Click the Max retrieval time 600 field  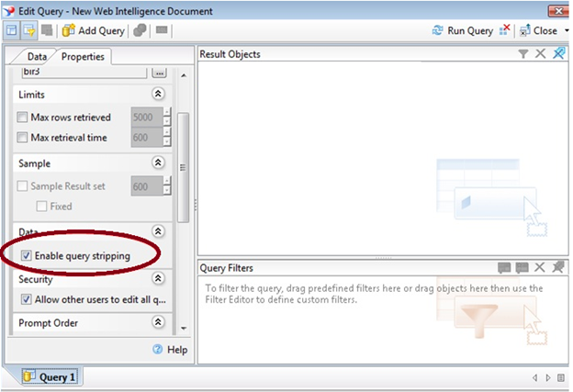click(x=147, y=138)
